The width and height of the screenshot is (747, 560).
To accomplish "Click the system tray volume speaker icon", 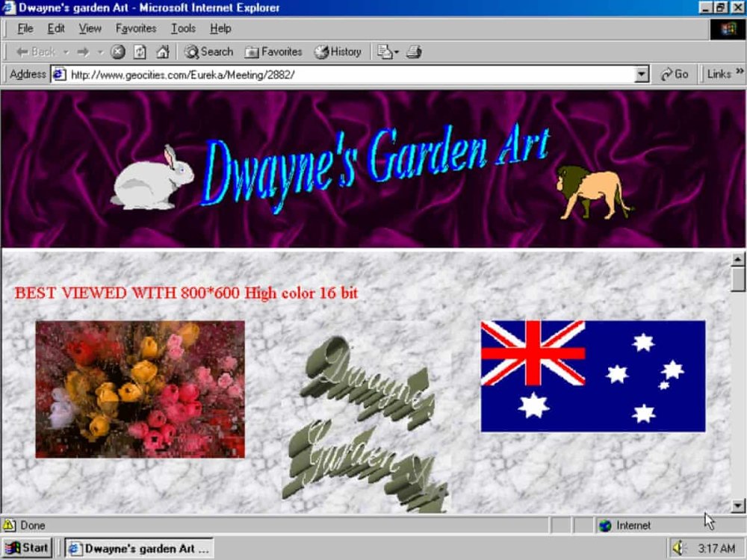I will 678,548.
